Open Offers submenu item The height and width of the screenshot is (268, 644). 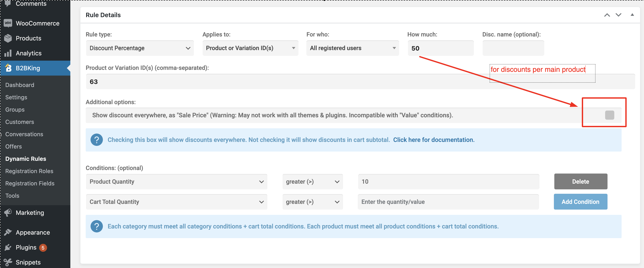13,146
